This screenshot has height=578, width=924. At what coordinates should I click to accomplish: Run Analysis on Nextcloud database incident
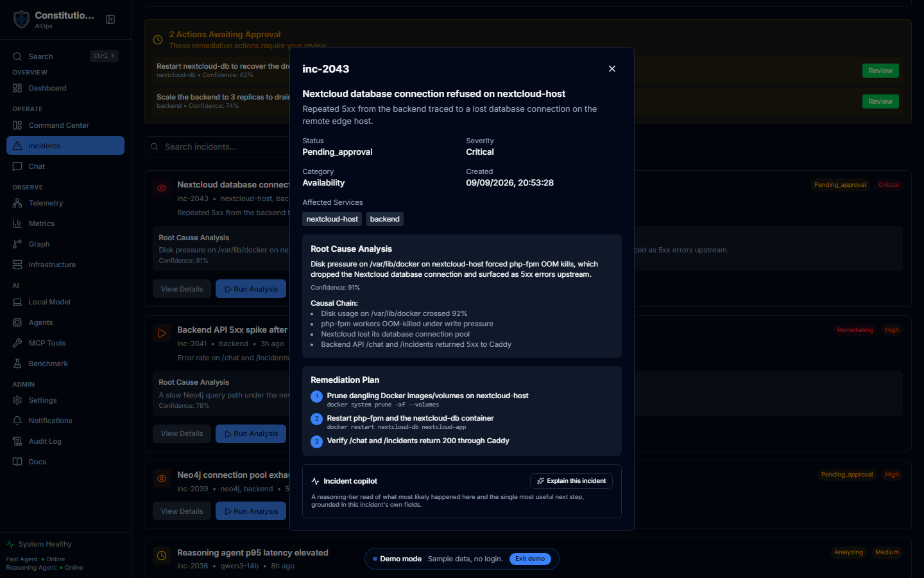coord(251,289)
